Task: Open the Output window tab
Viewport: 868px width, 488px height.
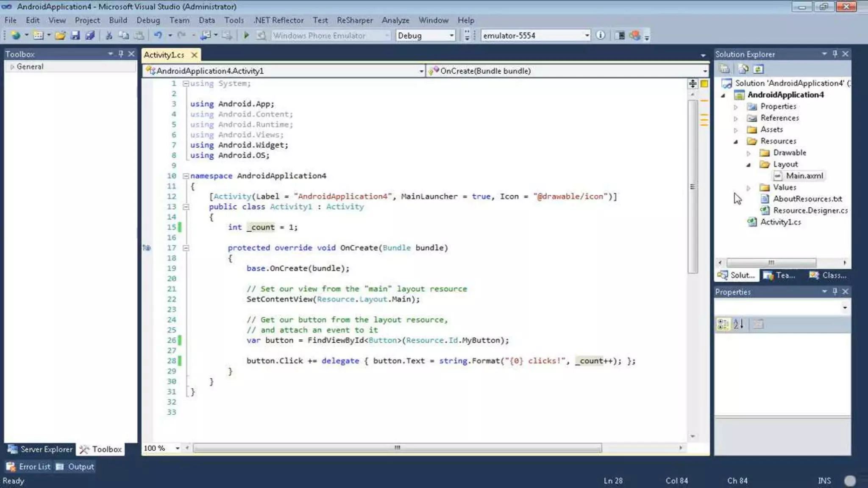Action: tap(75, 466)
